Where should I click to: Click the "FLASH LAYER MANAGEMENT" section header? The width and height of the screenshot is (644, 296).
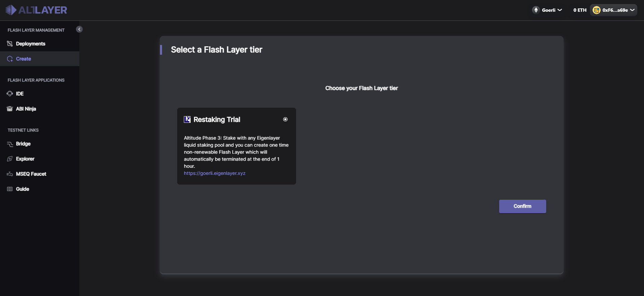click(36, 30)
